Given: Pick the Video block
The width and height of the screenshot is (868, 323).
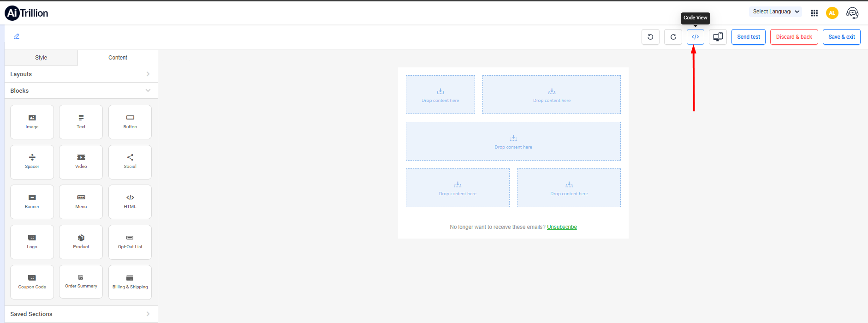Looking at the screenshot, I should (x=81, y=161).
